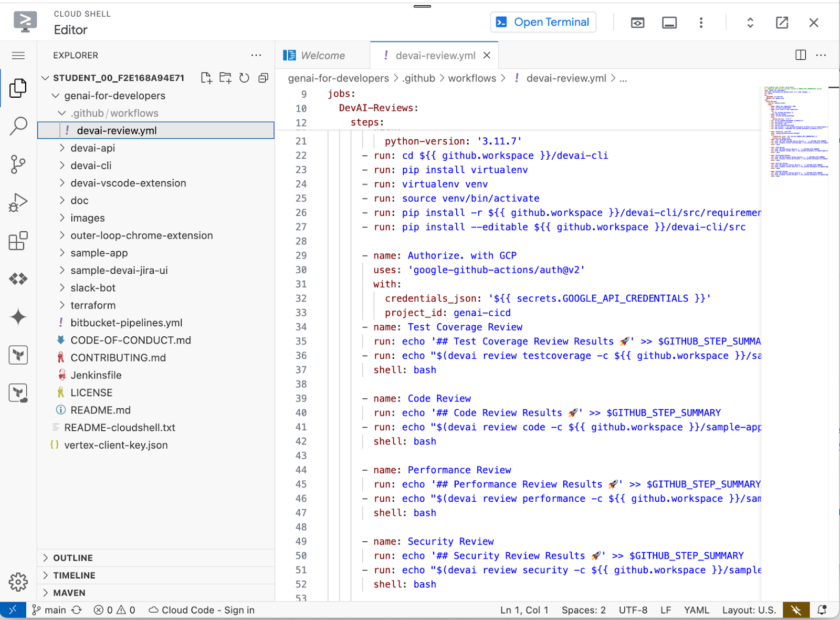The width and height of the screenshot is (840, 620).
Task: Collapse all folders in Explorer
Action: click(x=263, y=78)
